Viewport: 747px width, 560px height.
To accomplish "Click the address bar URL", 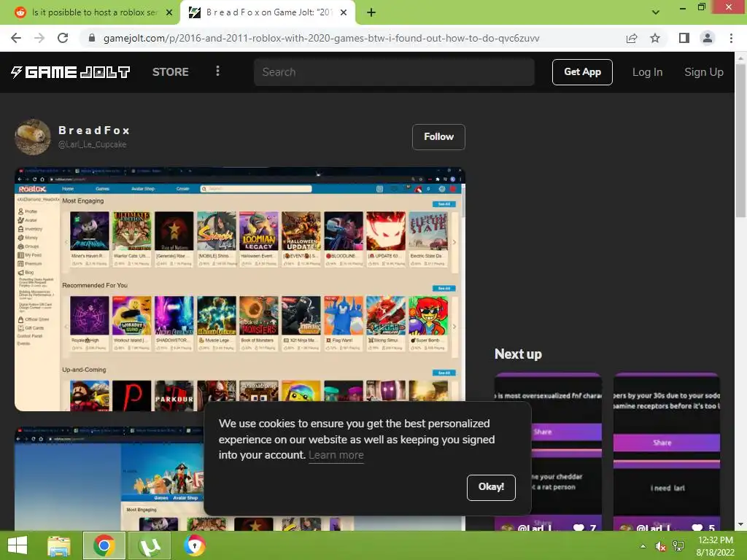I will coord(321,38).
